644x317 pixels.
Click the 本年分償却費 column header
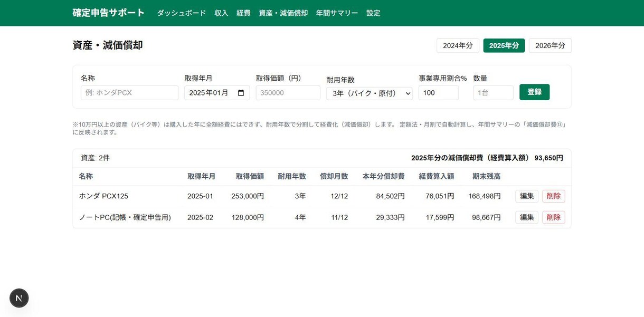[x=383, y=176]
